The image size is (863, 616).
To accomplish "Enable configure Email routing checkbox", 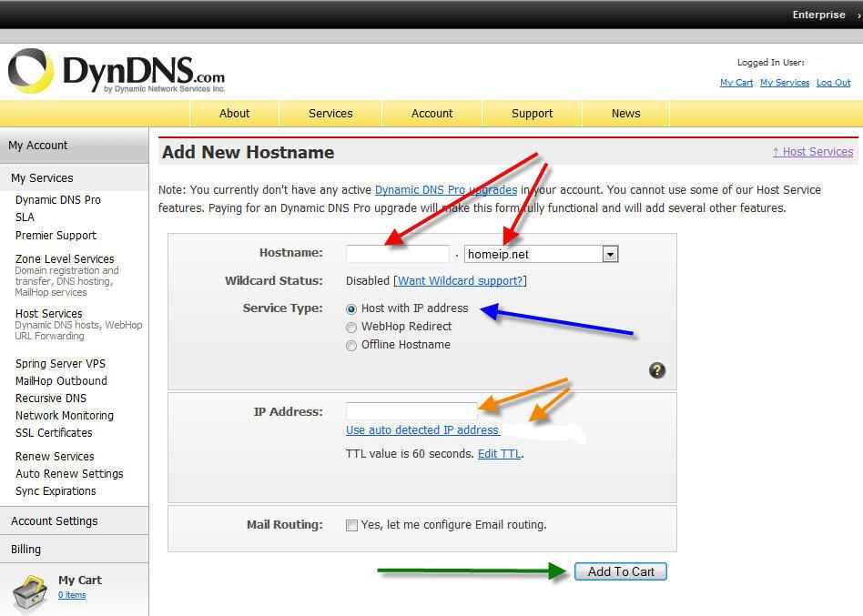I will click(x=351, y=525).
